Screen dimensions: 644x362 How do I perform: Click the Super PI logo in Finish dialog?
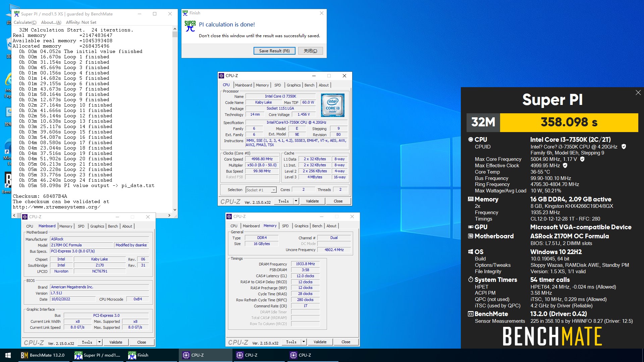point(190,26)
